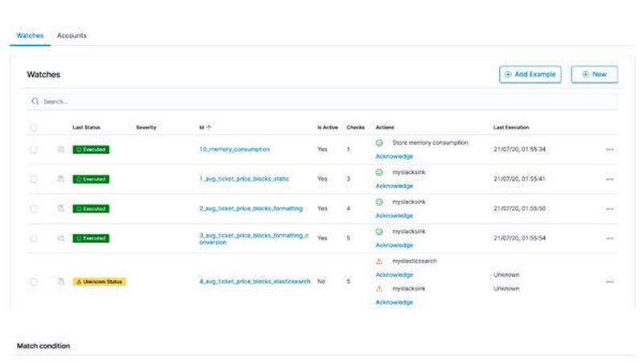The height and width of the screenshot is (363, 644).
Task: Click the search magnifier icon
Action: (35, 101)
